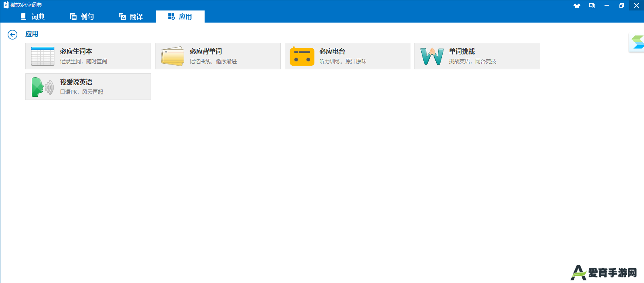This screenshot has height=283, width=644.
Task: Click the 记录生词，随时查阅 description
Action: pos(84,61)
